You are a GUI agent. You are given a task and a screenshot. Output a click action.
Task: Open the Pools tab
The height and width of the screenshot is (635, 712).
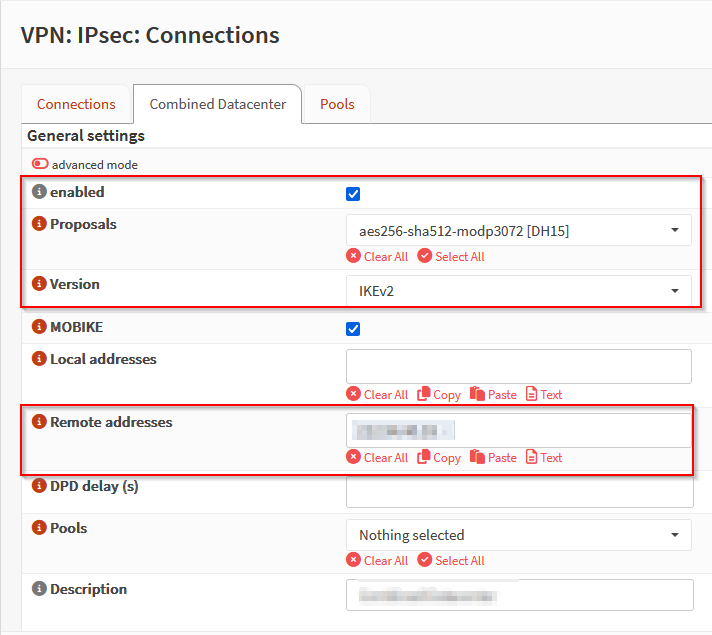(x=337, y=104)
